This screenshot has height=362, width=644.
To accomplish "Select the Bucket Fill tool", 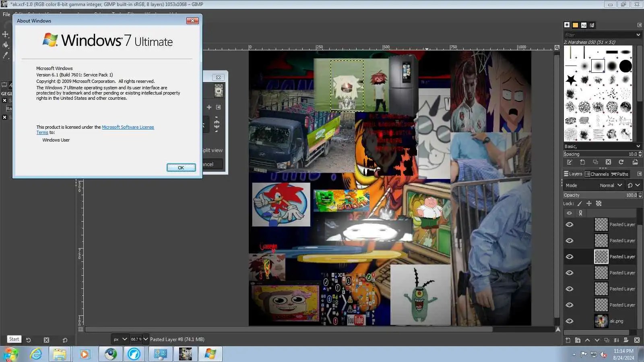I will [6, 45].
